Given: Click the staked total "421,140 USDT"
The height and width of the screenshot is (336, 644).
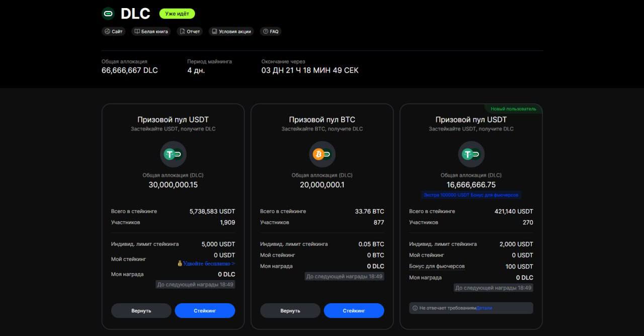Looking at the screenshot, I should [x=514, y=212].
